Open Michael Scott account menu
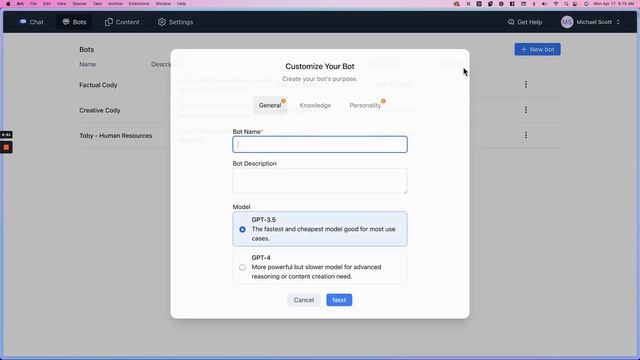The image size is (640, 360). point(591,22)
